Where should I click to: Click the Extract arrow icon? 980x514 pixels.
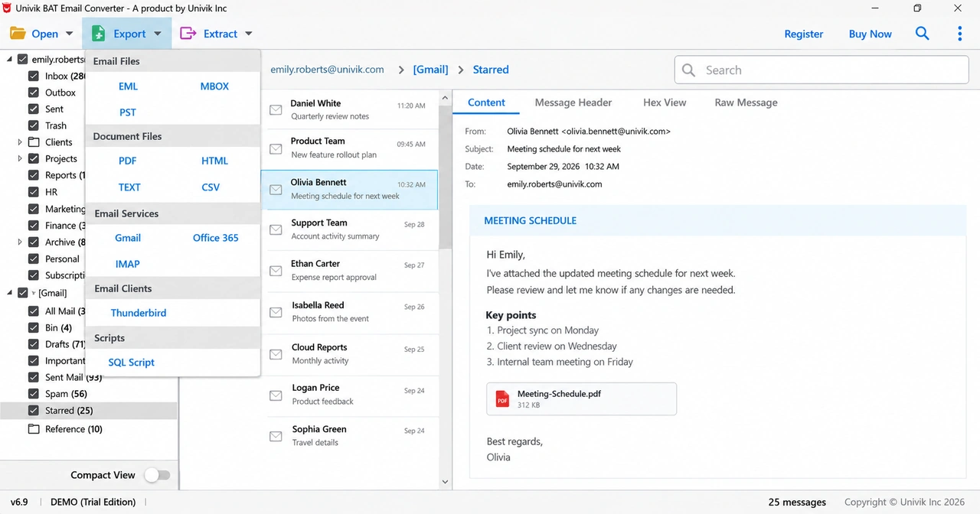(188, 34)
